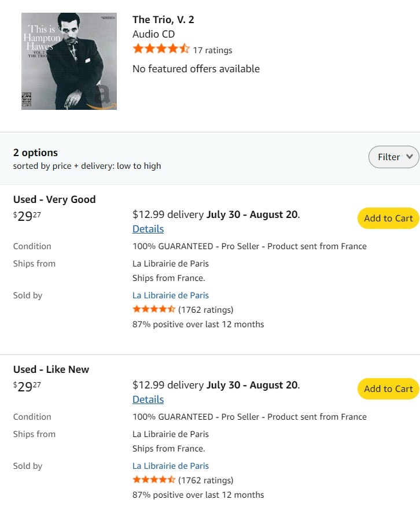Click seller star rating in Very Good offer

(x=154, y=310)
